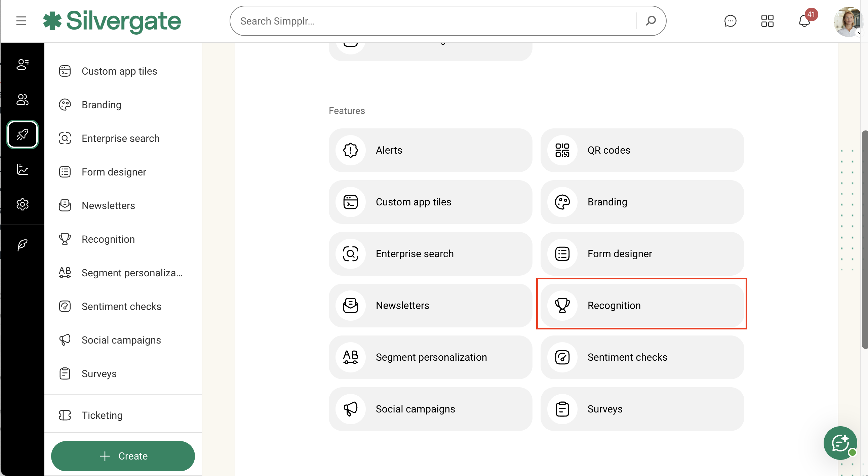Open Enterprise search from the sidebar
The height and width of the screenshot is (476, 868).
[120, 138]
